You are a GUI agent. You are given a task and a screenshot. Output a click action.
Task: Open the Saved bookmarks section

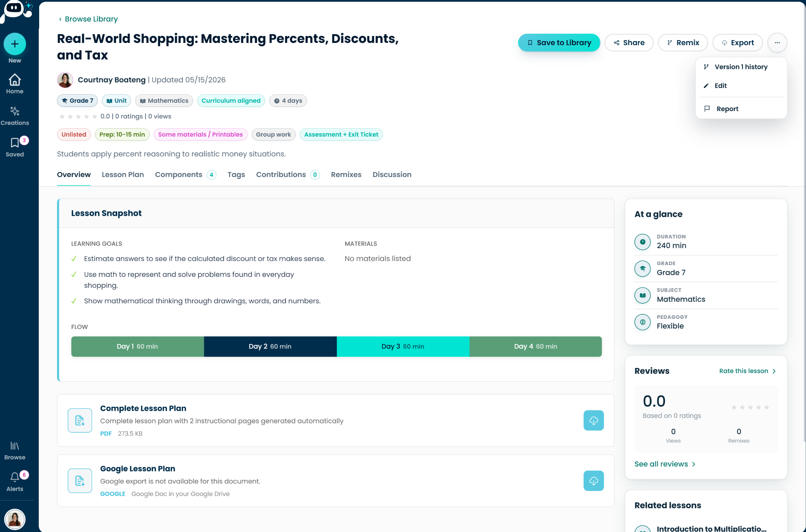point(15,147)
